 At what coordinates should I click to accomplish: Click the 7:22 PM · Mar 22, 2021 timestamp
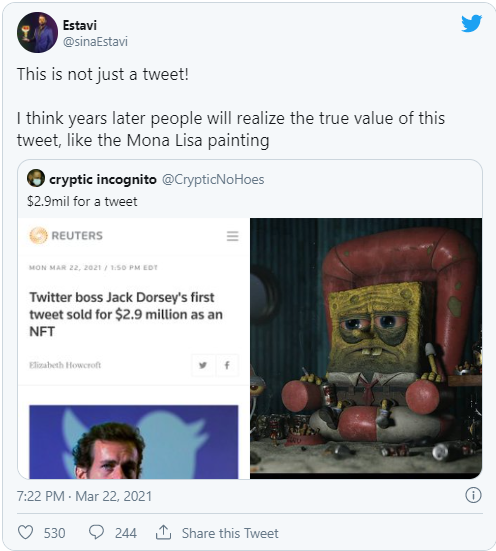point(84,496)
